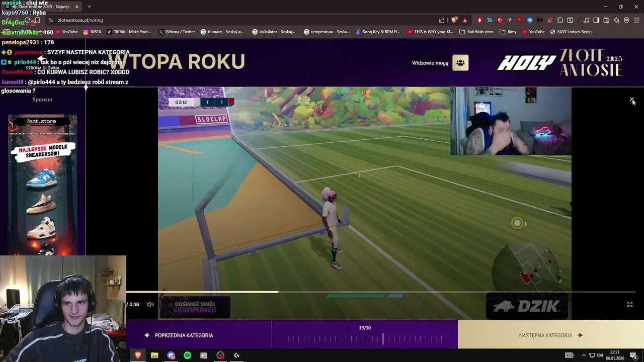The image size is (644, 362).
Task: Click the music note media control icon
Action: 586,20
